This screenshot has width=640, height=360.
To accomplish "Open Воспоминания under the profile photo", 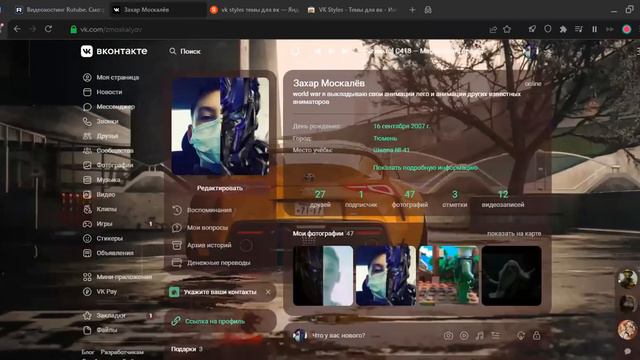I will (202, 210).
